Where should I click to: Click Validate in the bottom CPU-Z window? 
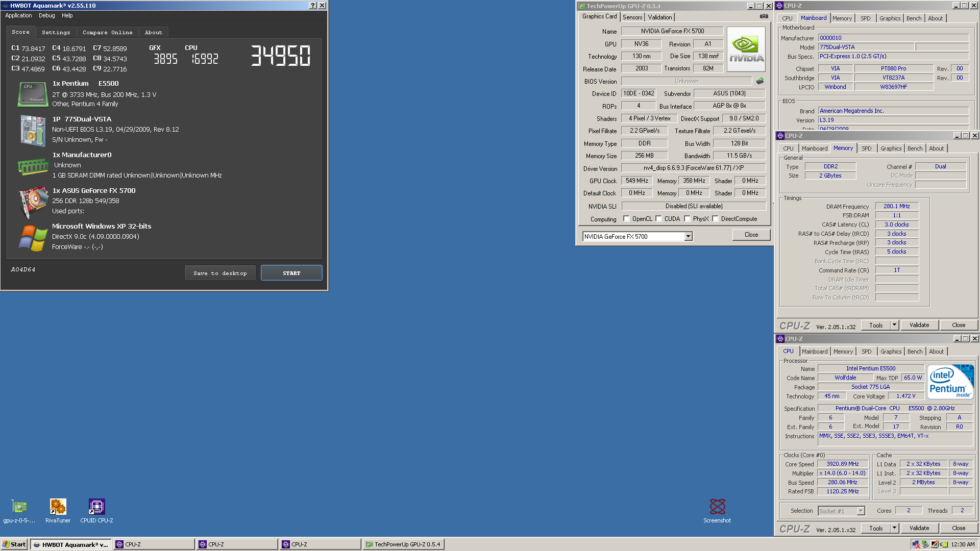[x=919, y=528]
